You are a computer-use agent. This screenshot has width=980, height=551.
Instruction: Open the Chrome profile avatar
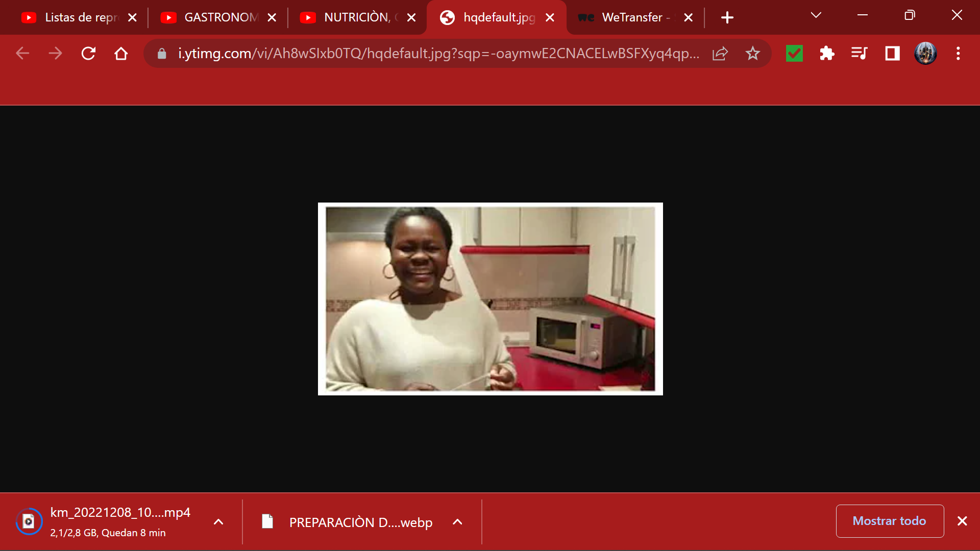(925, 54)
